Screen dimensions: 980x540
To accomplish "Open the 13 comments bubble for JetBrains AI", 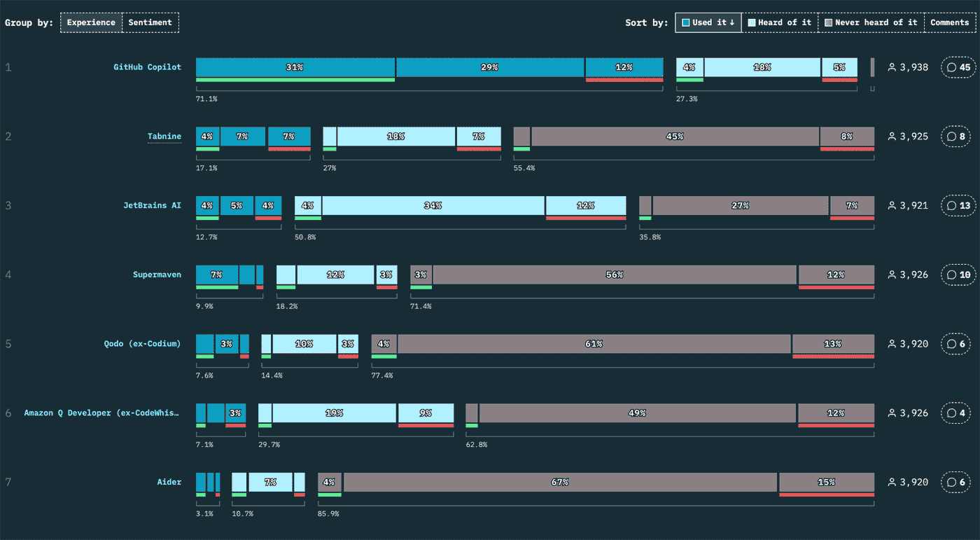I will (959, 206).
